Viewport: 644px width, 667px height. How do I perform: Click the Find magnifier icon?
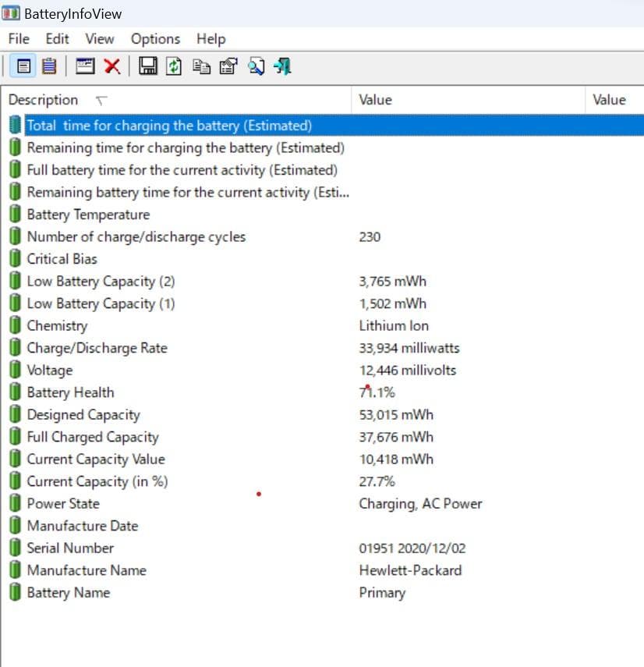(256, 67)
